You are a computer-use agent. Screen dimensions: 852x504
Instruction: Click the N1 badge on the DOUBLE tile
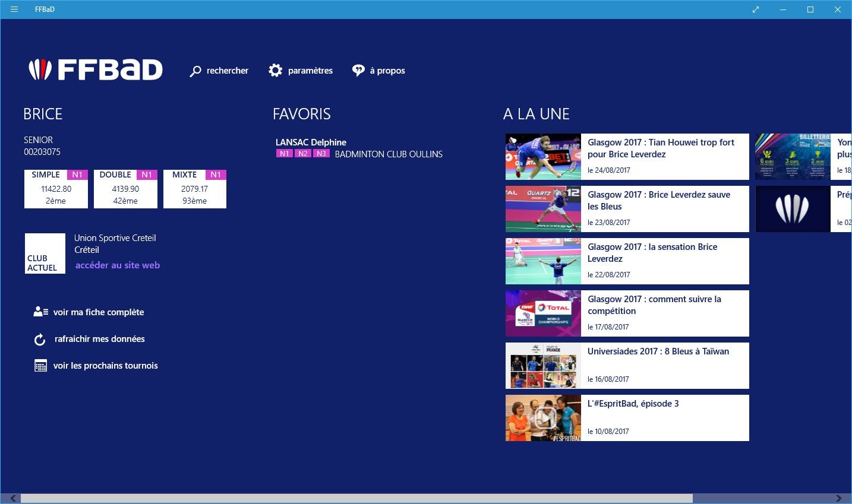click(147, 175)
